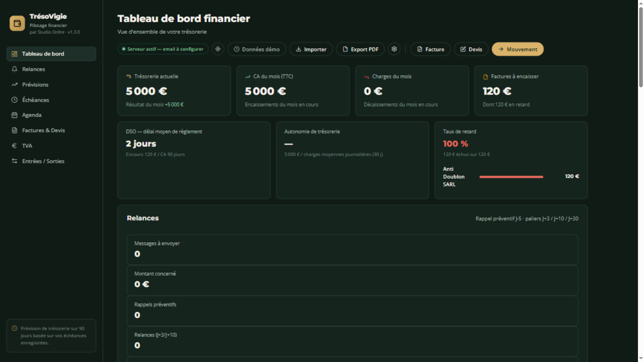The width and height of the screenshot is (644, 362).
Task: Click Rappels préventifs card
Action: point(353,311)
